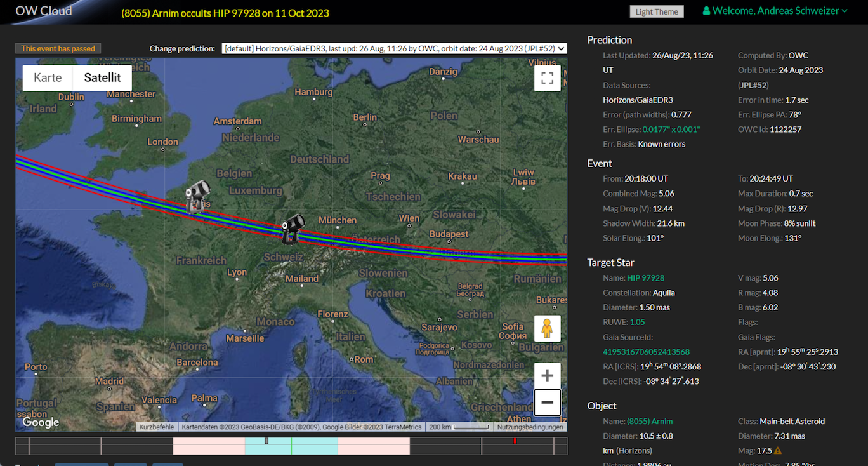Expand the Welcome, Andreas Schweizer user menu

pos(775,11)
